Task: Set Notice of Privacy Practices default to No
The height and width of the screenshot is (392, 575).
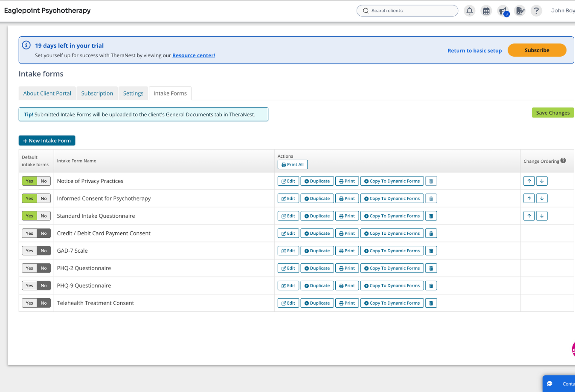Action: click(x=44, y=181)
